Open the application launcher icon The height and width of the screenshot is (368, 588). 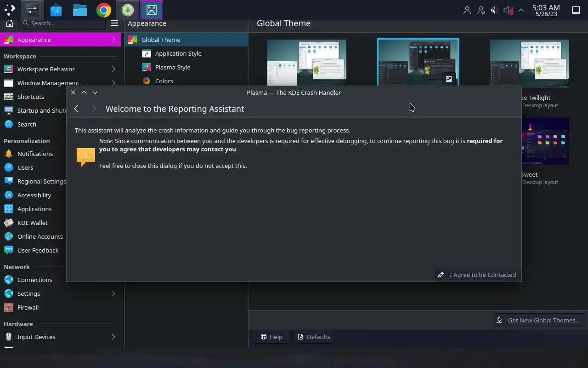10,10
